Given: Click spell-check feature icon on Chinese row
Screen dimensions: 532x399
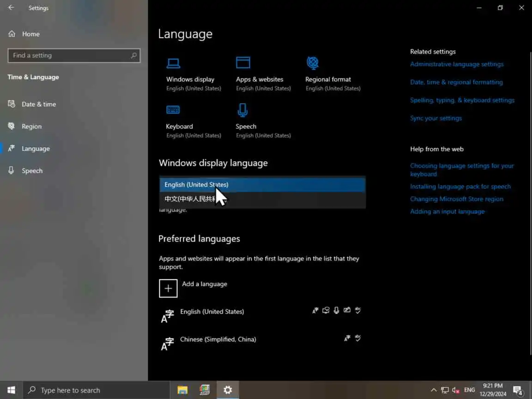Looking at the screenshot, I should 357,338.
